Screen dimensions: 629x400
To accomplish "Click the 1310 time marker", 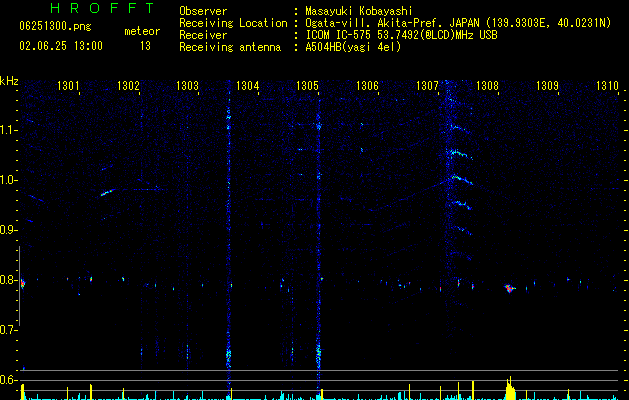I will pos(607,85).
